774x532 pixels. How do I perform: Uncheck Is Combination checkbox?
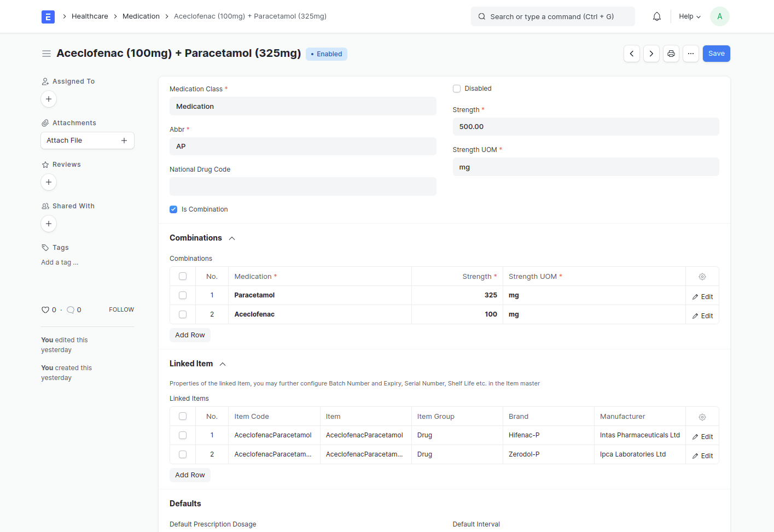point(173,209)
